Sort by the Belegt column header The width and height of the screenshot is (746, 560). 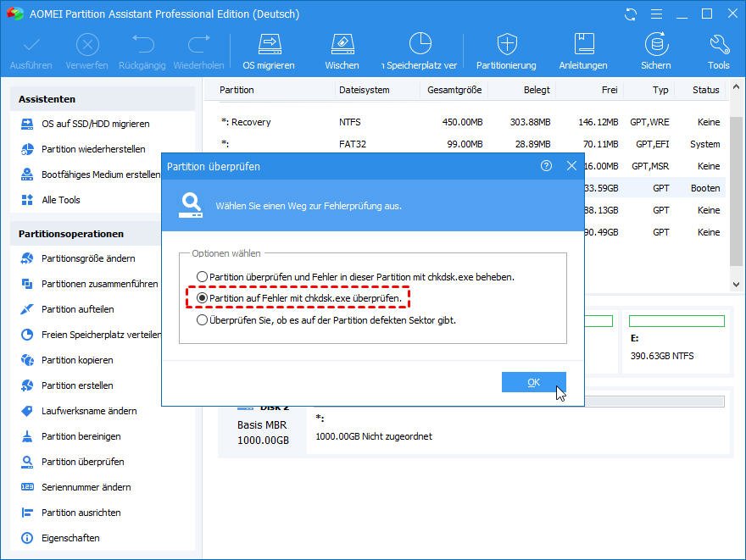(537, 90)
